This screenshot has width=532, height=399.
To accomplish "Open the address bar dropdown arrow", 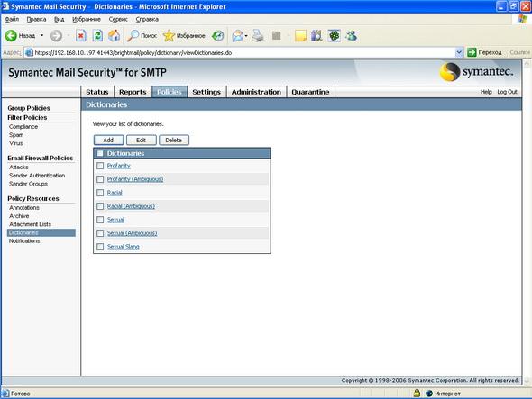I will click(x=459, y=52).
